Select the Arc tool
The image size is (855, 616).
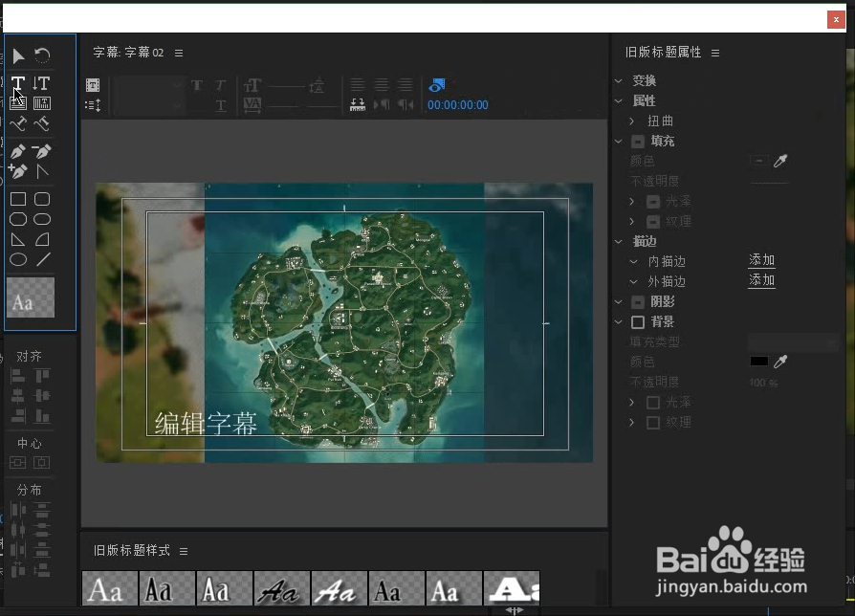point(42,239)
